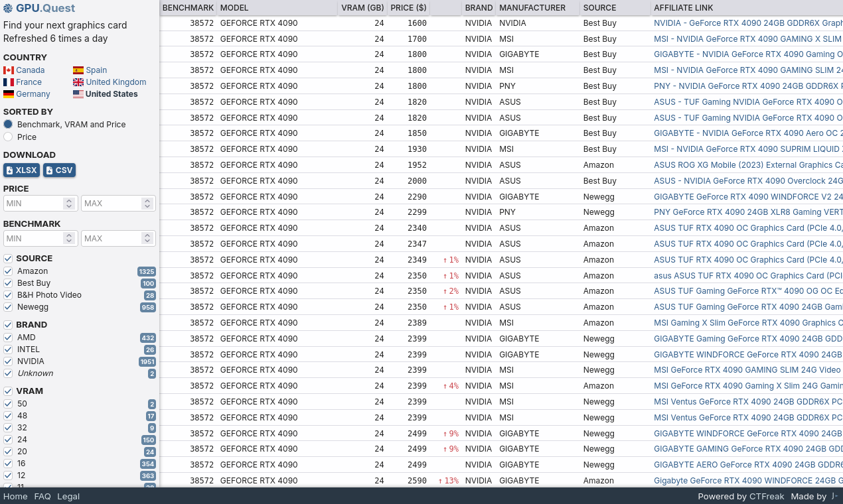Click the Canada flag icon
The image size is (843, 504).
click(9, 70)
